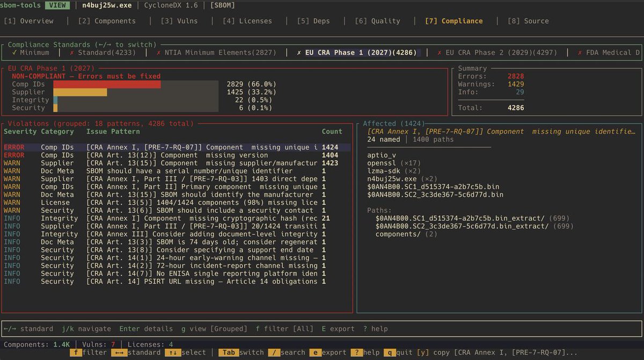Switch to the [6] Quality tab
The width and height of the screenshot is (644, 360).
coord(377,21)
